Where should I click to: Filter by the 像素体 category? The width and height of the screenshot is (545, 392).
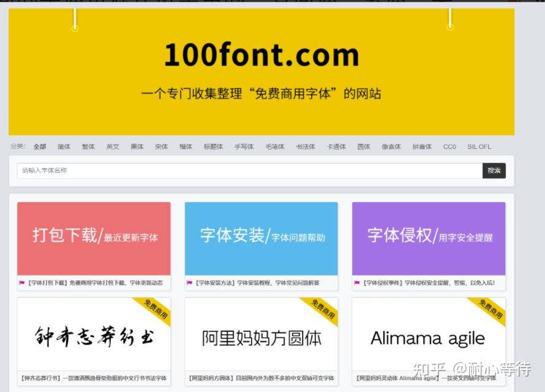[x=391, y=146]
